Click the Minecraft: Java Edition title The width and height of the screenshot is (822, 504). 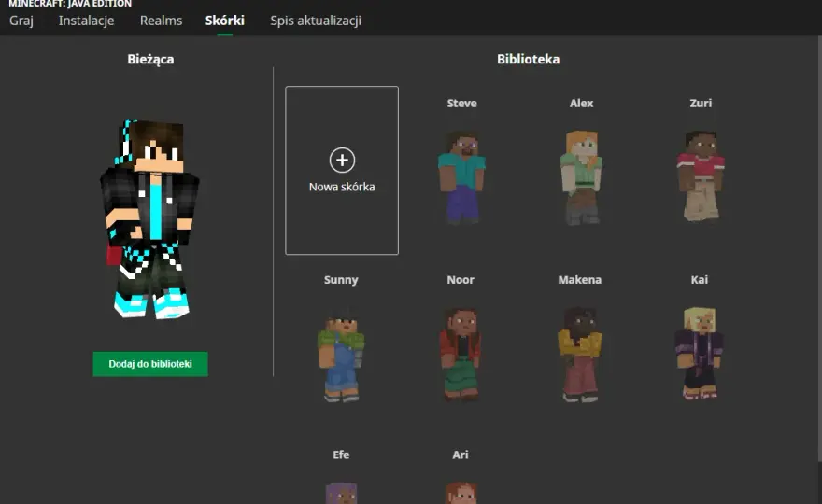(70, 4)
